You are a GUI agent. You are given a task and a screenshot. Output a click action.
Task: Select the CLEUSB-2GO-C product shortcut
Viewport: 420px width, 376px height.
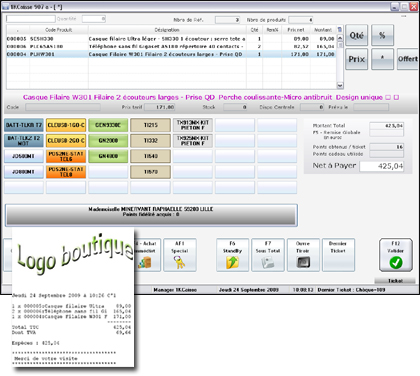click(66, 141)
